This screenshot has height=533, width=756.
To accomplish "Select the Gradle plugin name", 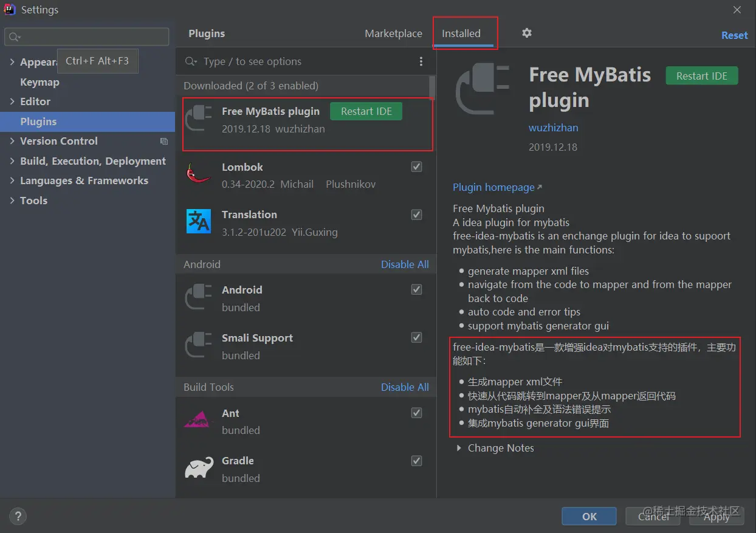I will coord(238,461).
